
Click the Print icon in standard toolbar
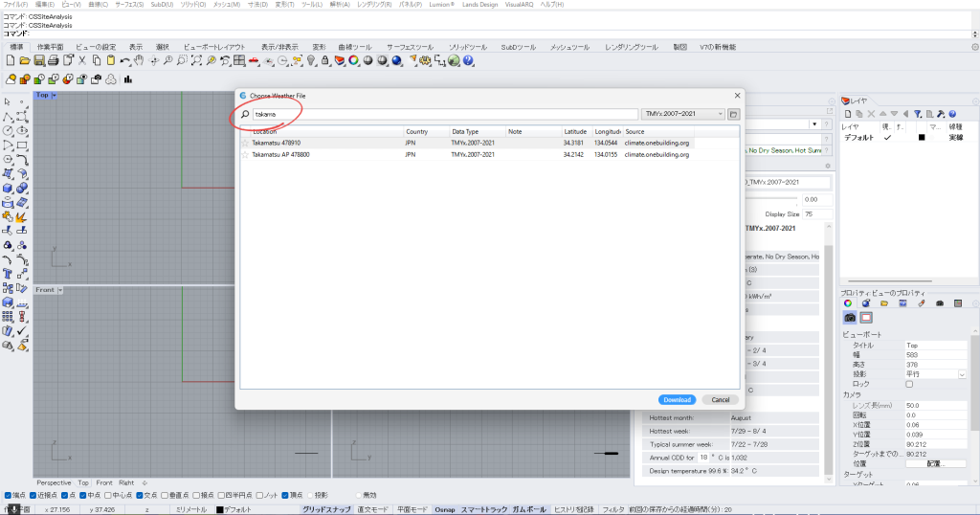pyautogui.click(x=54, y=60)
